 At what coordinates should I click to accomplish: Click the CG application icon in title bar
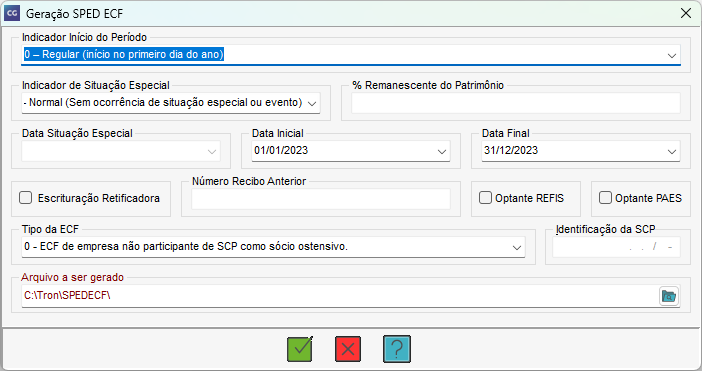click(x=12, y=13)
